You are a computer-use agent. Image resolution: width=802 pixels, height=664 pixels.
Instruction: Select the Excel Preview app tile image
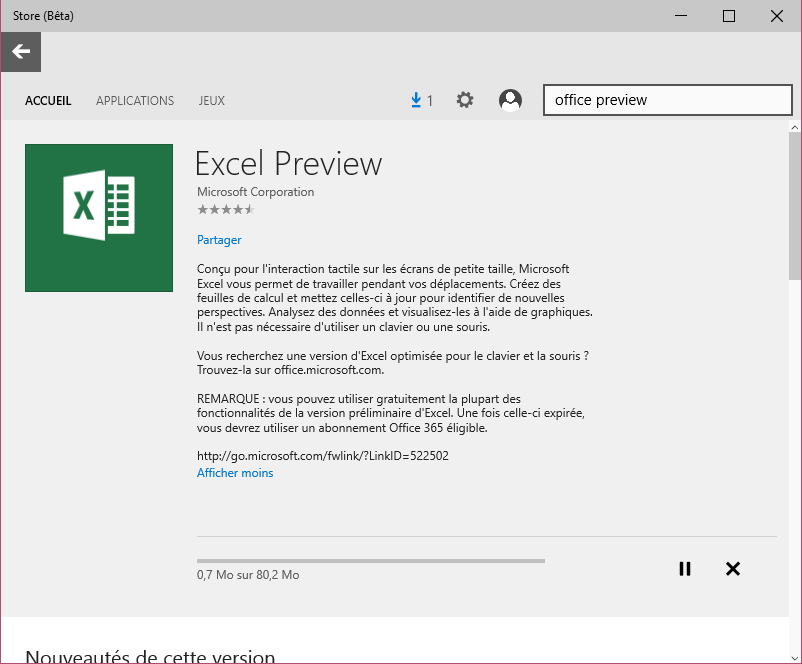tap(99, 218)
